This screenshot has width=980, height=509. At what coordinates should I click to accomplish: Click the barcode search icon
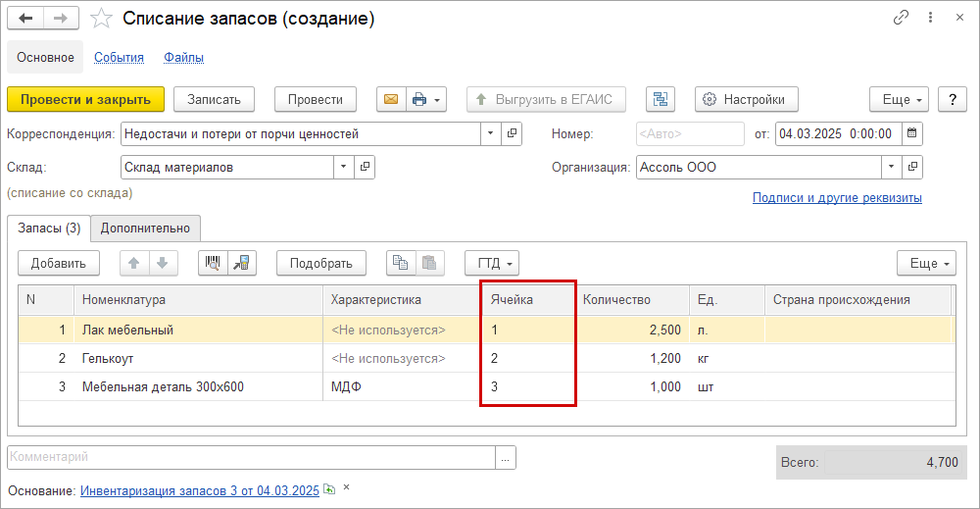[213, 263]
